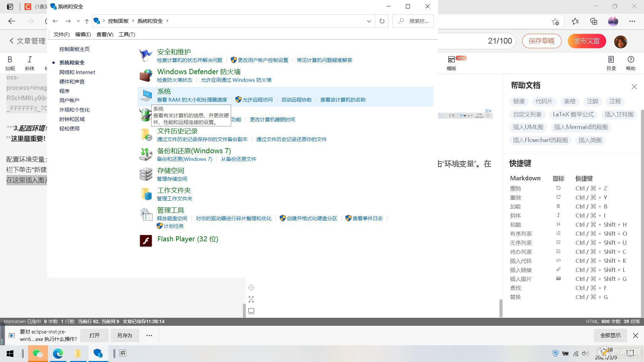
Task: Open the 查看(V) menu
Action: (105, 35)
